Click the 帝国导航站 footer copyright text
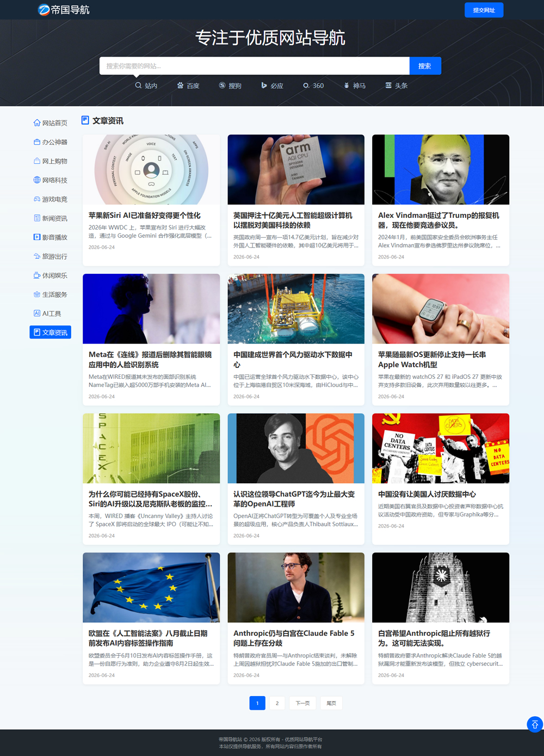Image resolution: width=544 pixels, height=756 pixels. pos(270,740)
